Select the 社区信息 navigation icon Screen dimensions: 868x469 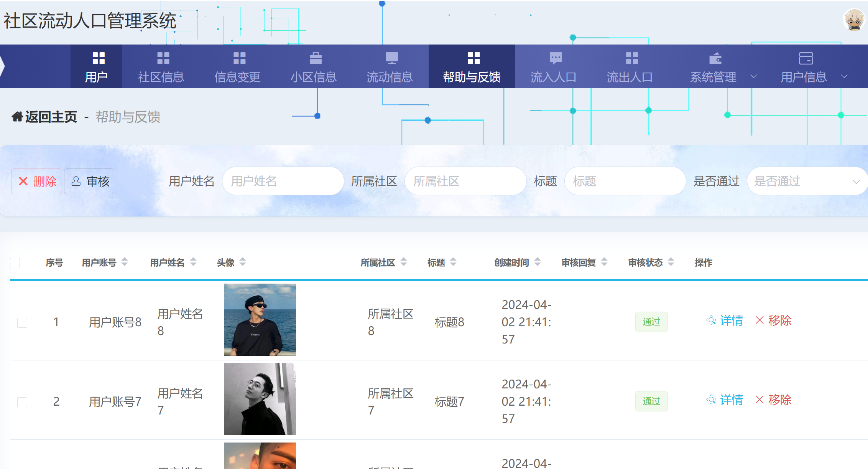tap(163, 58)
